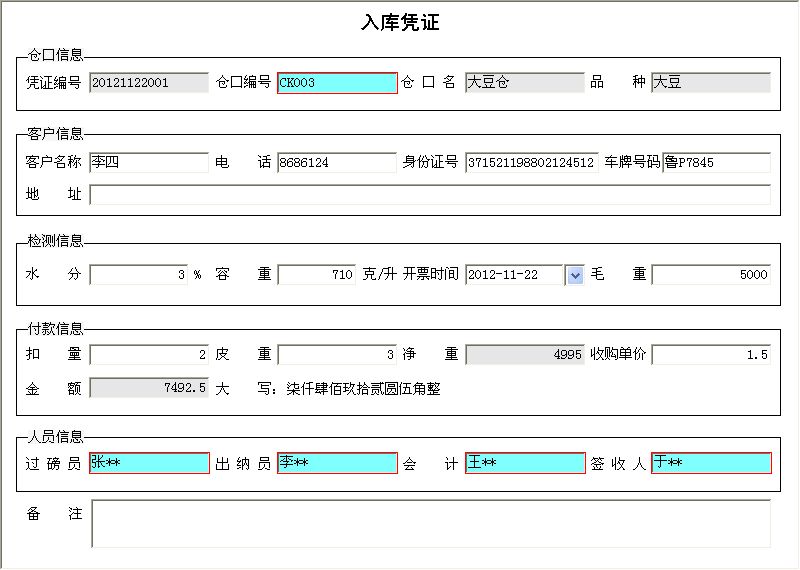Click the empty 备注 text area
This screenshot has height=570, width=800.
tap(430, 524)
